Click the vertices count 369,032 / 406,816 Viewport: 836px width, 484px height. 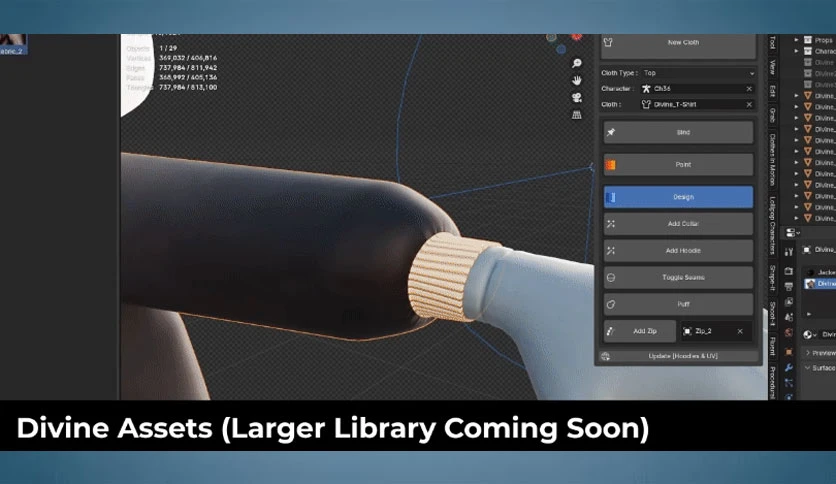click(x=188, y=58)
